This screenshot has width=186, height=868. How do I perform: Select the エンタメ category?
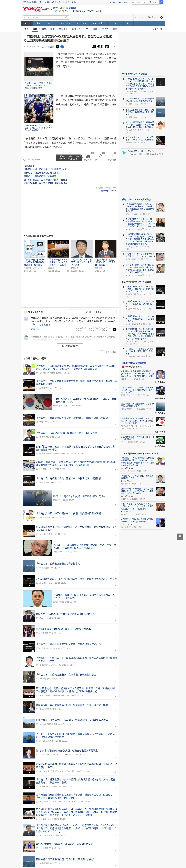[63, 29]
